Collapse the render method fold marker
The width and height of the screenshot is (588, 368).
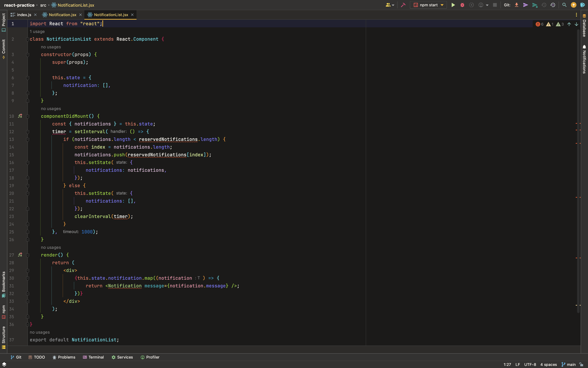point(27,255)
